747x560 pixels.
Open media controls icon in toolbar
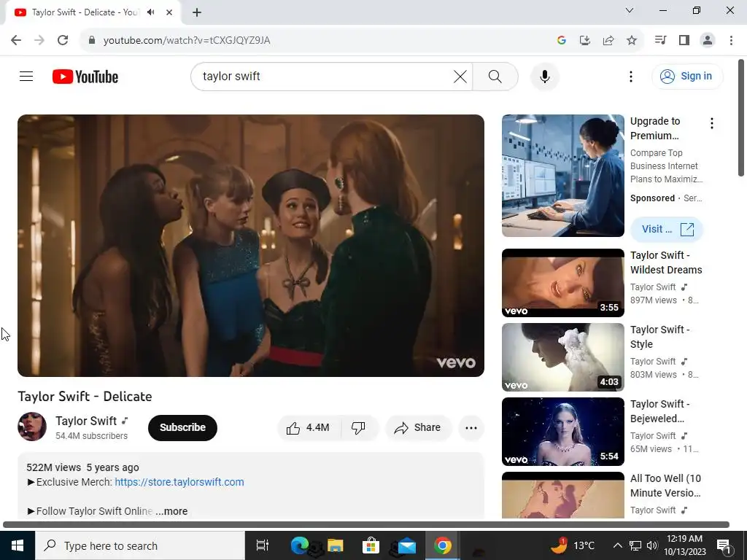tap(660, 40)
